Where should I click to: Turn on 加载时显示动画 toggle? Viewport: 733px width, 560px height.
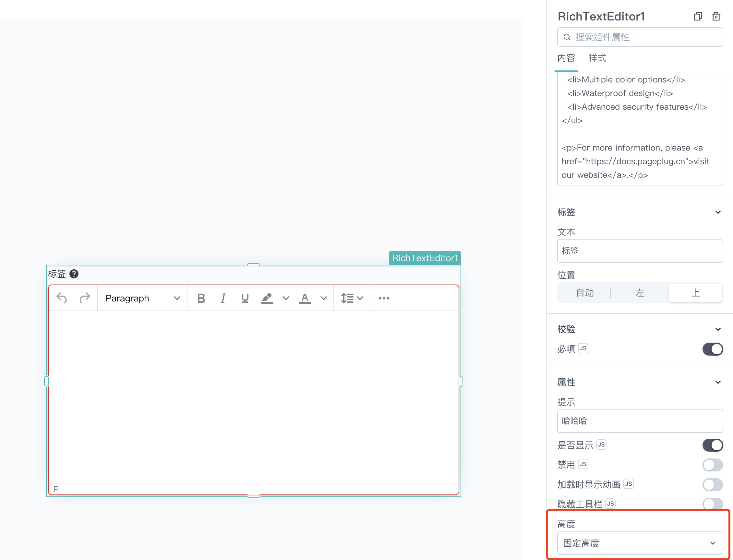pos(713,484)
